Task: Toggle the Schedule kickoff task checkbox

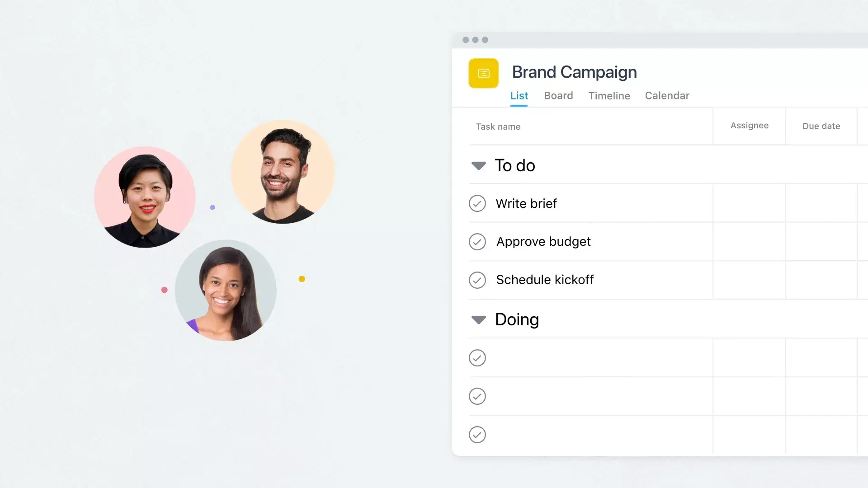Action: 477,279
